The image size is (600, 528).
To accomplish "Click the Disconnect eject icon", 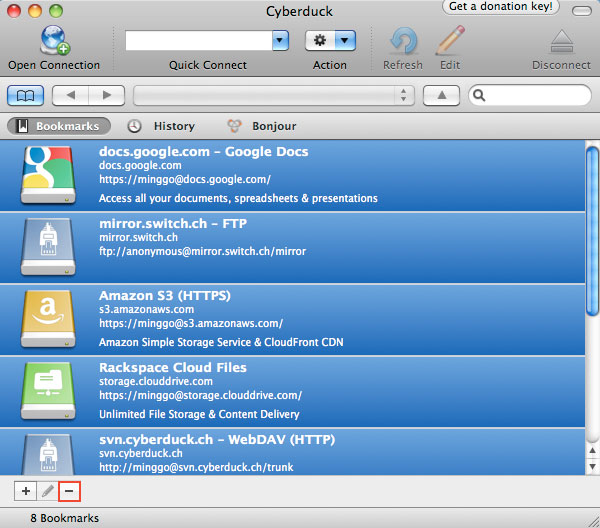I will (561, 41).
